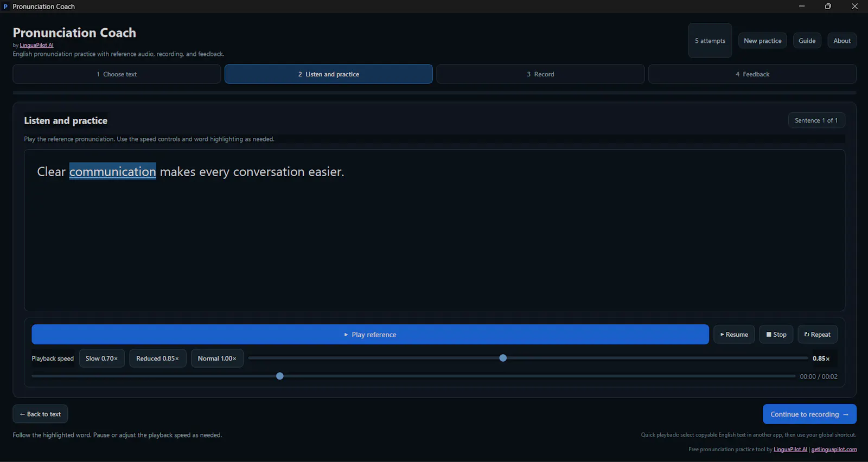Stop the reference audio

pos(776,335)
